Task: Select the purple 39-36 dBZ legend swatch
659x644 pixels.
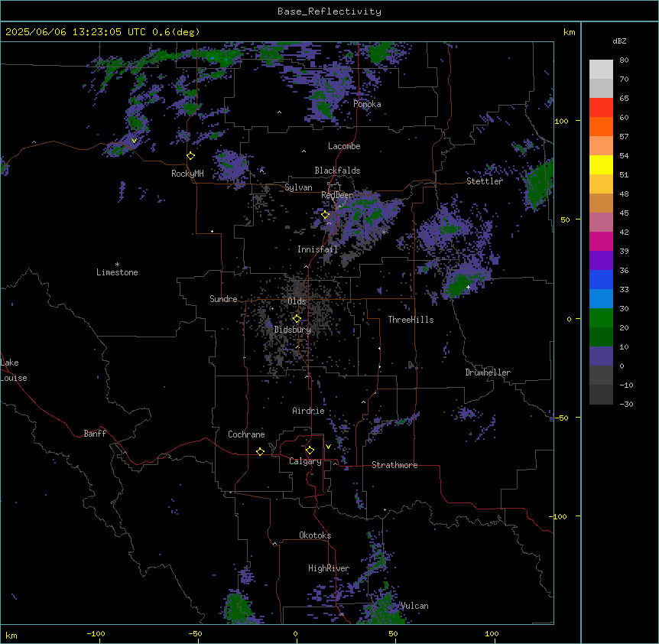Action: point(601,261)
